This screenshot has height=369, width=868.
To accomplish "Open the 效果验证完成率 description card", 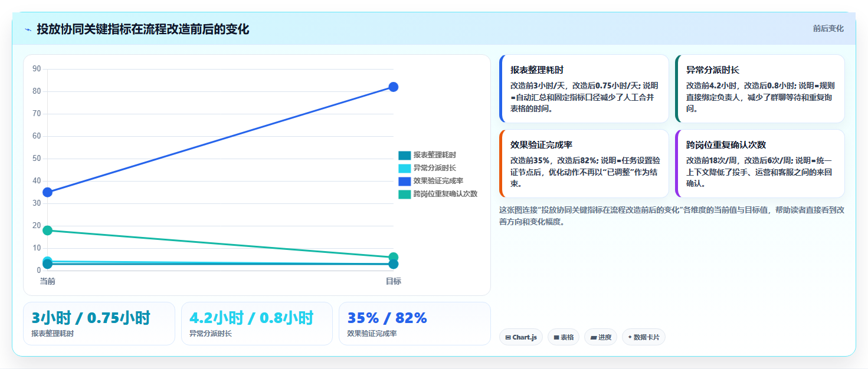I will tap(584, 164).
